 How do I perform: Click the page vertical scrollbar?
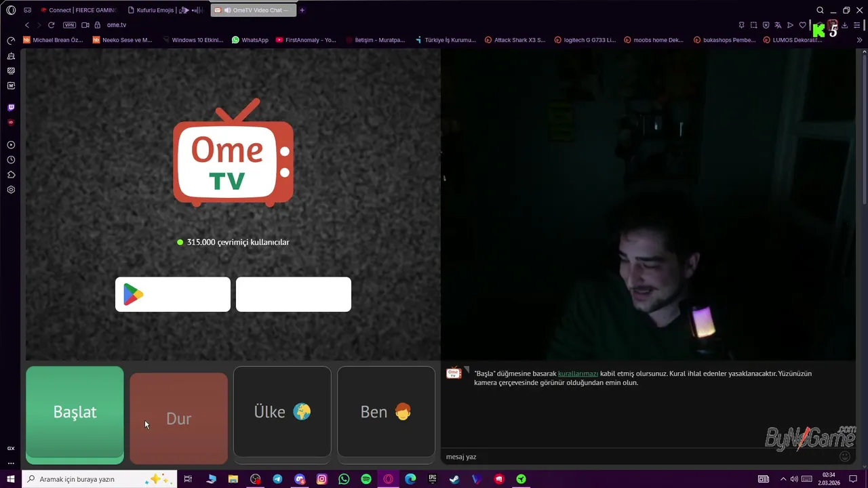pyautogui.click(x=865, y=129)
